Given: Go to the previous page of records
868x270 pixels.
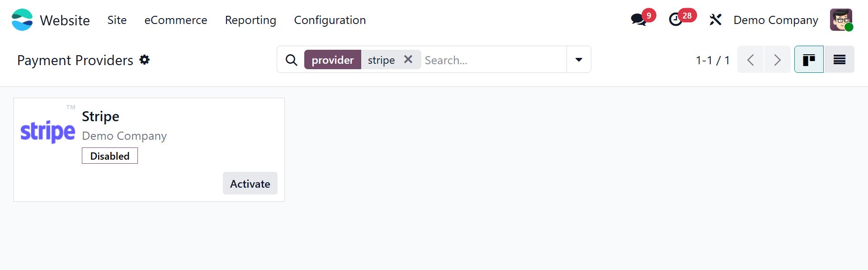Looking at the screenshot, I should click(750, 59).
